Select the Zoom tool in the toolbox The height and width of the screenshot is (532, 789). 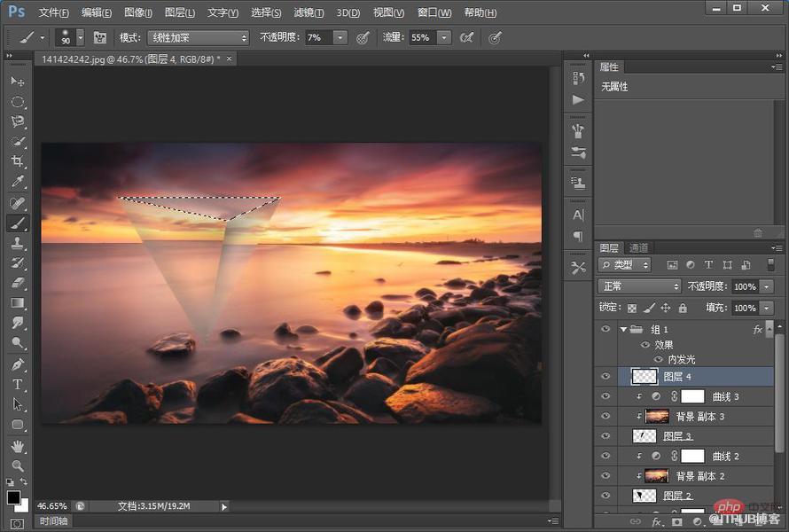[17, 465]
